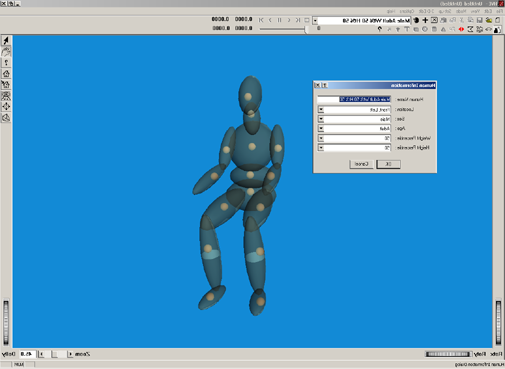
Task: Expand the Height Percentile dropdown
Action: pyautogui.click(x=321, y=148)
